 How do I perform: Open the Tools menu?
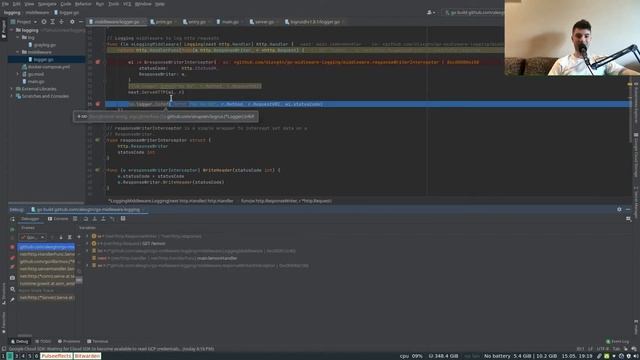pyautogui.click(x=113, y=4)
